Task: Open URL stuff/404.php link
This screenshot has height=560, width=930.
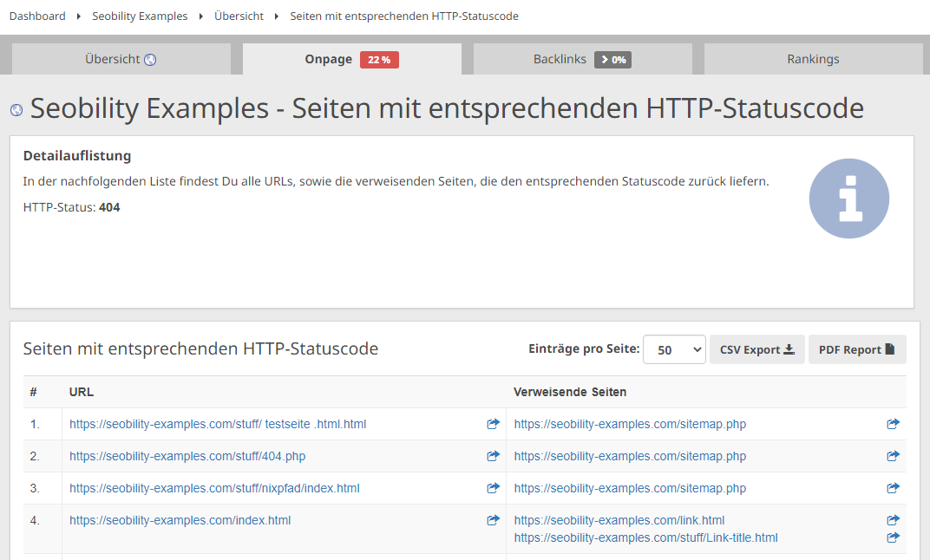Action: coord(187,456)
